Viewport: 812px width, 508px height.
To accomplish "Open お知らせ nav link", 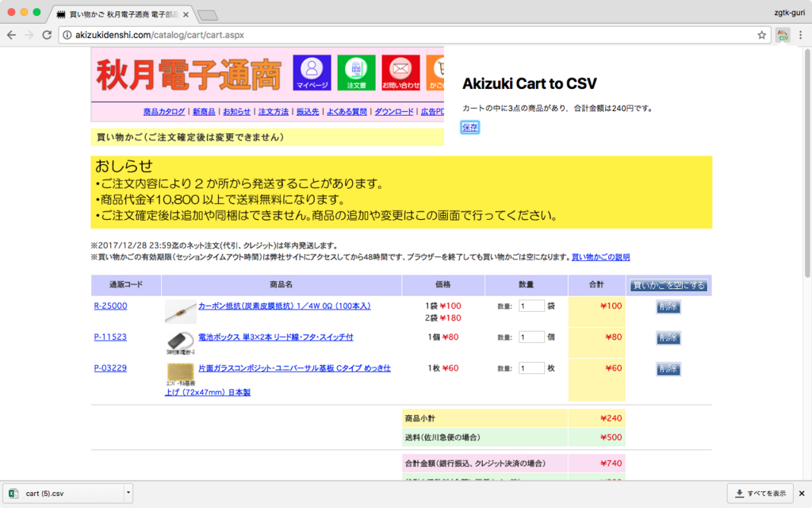I will pyautogui.click(x=236, y=112).
